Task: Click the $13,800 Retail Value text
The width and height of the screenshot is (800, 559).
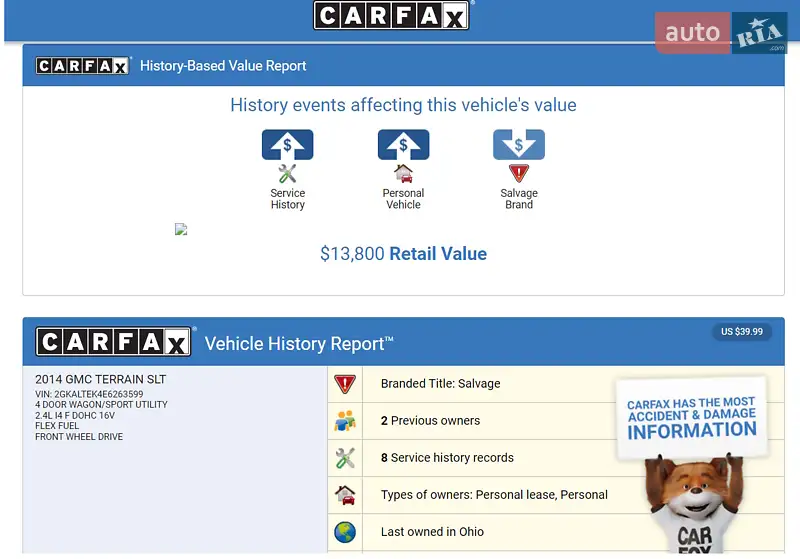Action: pyautogui.click(x=403, y=254)
